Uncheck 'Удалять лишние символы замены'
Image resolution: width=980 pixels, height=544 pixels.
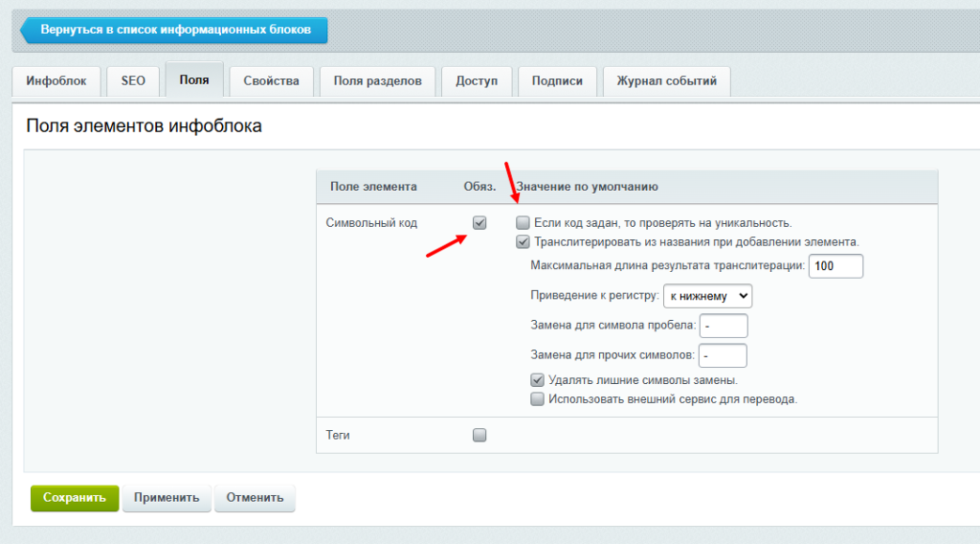[538, 380]
